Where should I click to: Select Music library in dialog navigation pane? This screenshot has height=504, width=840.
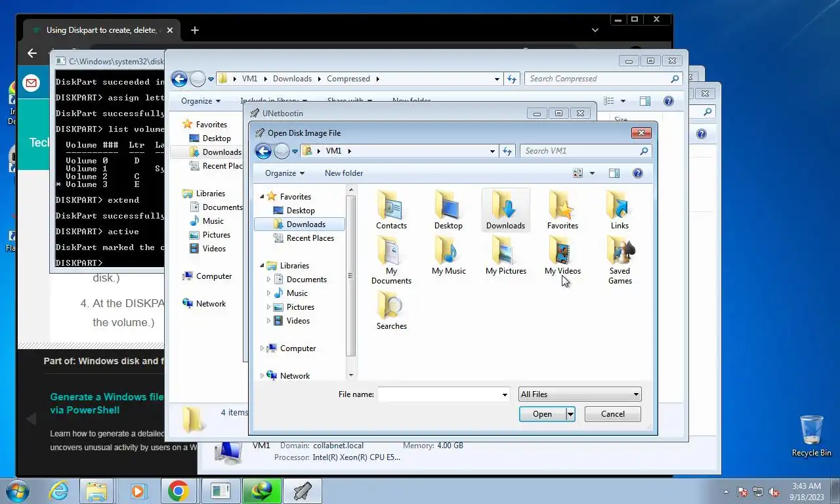click(297, 293)
